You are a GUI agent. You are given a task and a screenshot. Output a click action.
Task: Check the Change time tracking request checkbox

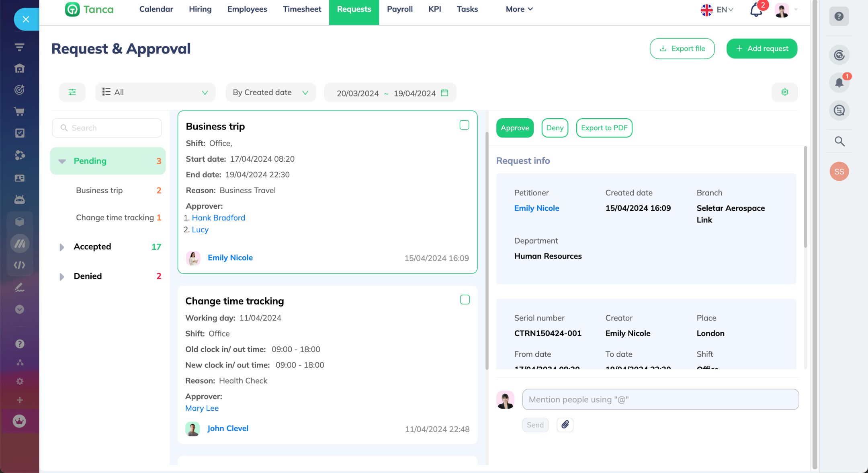pos(465,300)
